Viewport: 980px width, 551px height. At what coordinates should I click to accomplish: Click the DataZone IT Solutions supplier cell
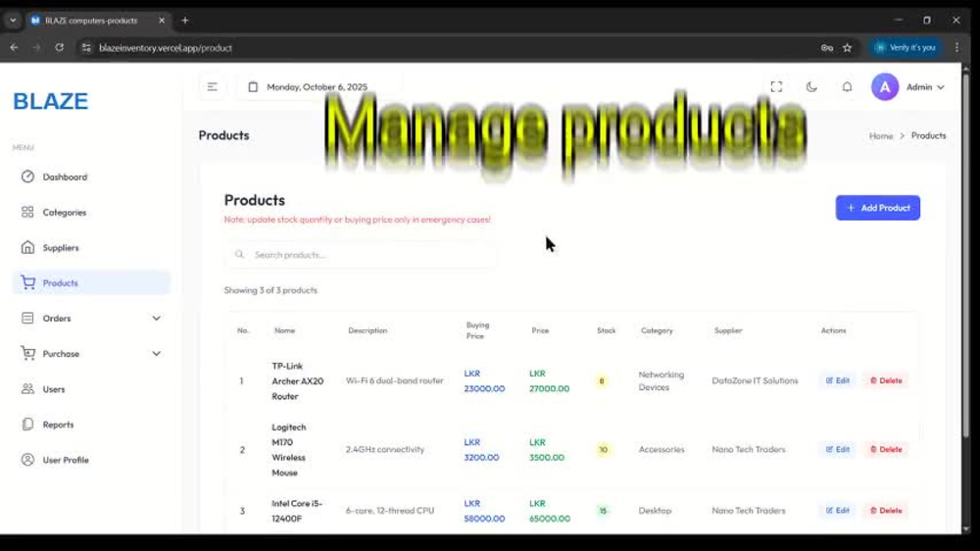point(755,380)
